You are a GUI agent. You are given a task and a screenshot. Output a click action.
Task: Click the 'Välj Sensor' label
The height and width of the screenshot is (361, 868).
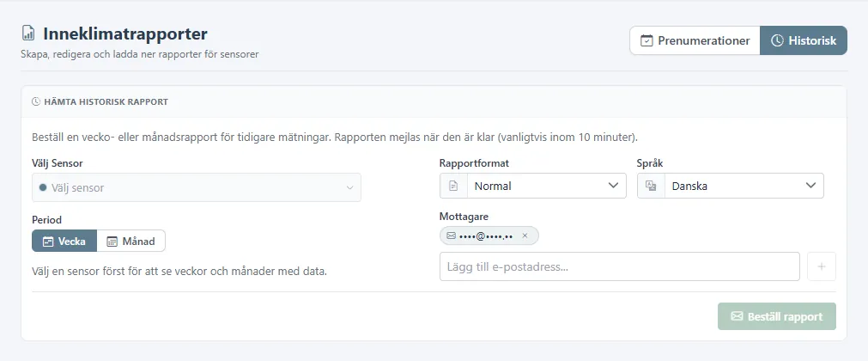click(x=58, y=163)
